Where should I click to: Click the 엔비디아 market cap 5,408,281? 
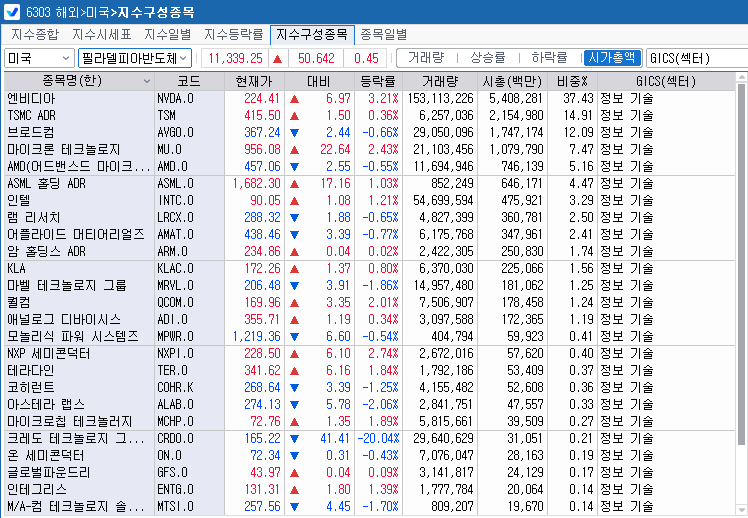coord(516,99)
